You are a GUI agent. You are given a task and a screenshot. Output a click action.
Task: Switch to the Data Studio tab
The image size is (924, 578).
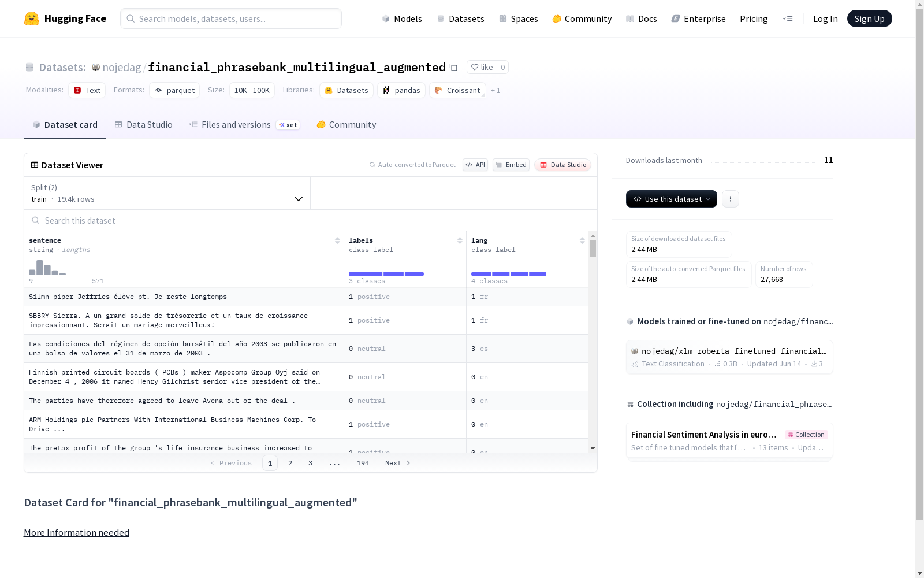tap(144, 125)
